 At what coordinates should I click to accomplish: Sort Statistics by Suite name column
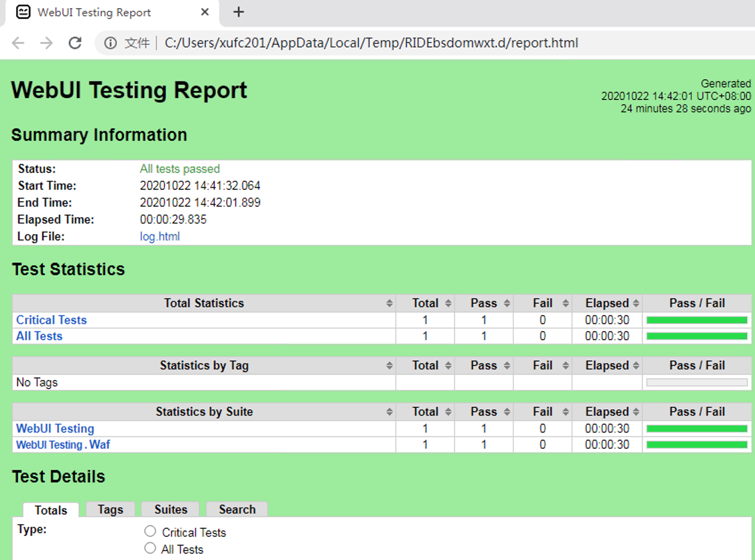(390, 412)
